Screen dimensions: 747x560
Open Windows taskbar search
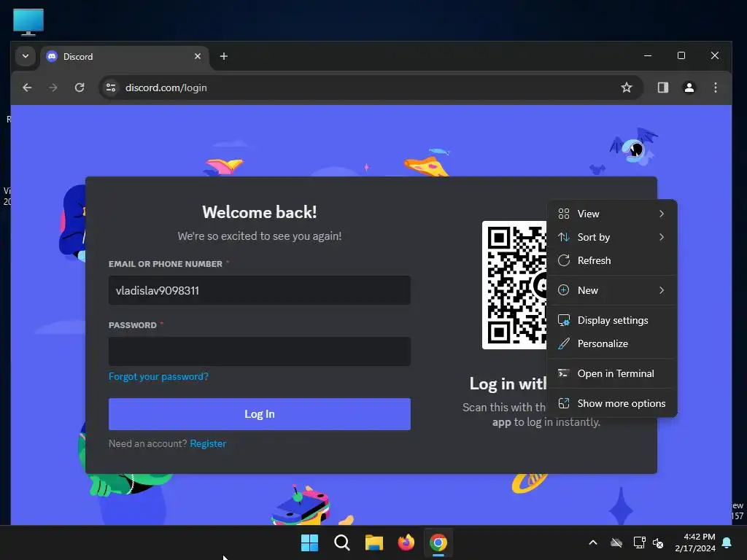pos(341,542)
